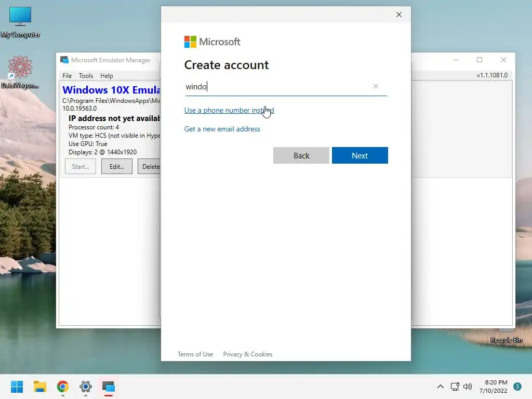Screen dimensions: 532x399
Task: Click Edit... button in Emulator Manager
Action: click(117, 167)
